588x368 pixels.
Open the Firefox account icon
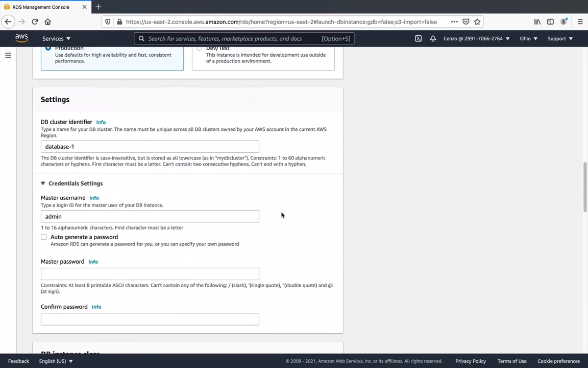563,22
